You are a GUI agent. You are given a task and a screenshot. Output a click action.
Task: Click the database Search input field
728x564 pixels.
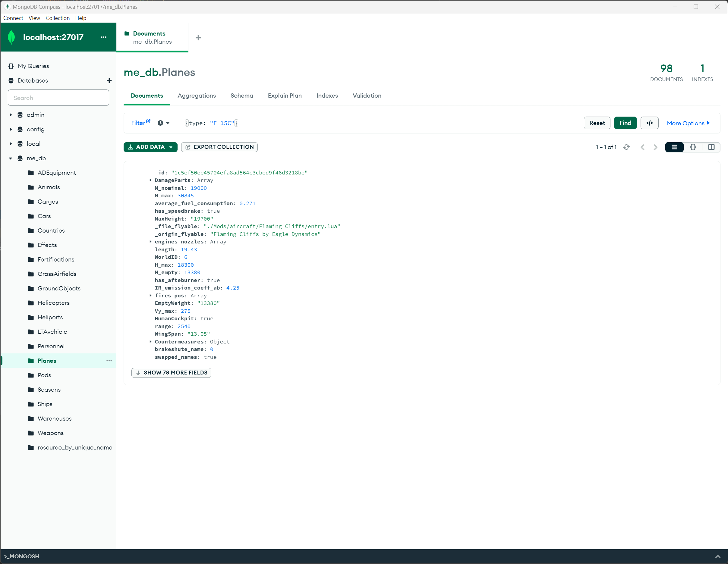point(58,98)
